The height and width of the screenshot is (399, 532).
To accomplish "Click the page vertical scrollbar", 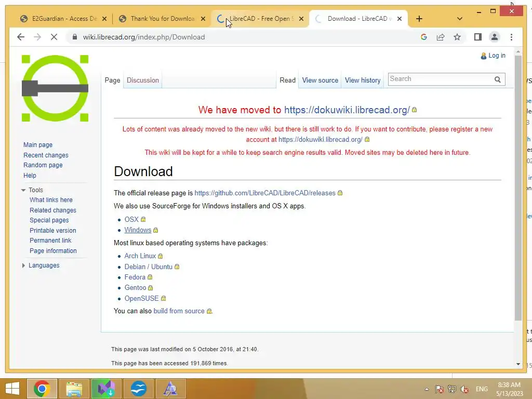I will (x=518, y=188).
